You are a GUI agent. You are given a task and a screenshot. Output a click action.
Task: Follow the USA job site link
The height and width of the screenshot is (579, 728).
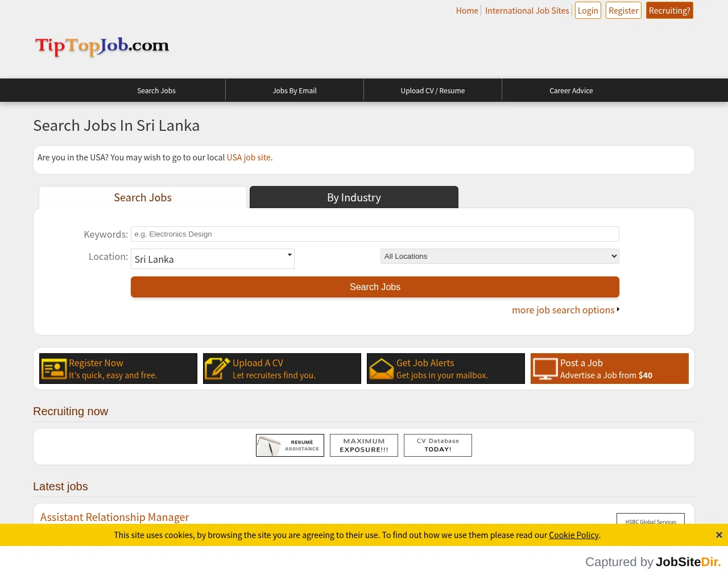tap(249, 158)
